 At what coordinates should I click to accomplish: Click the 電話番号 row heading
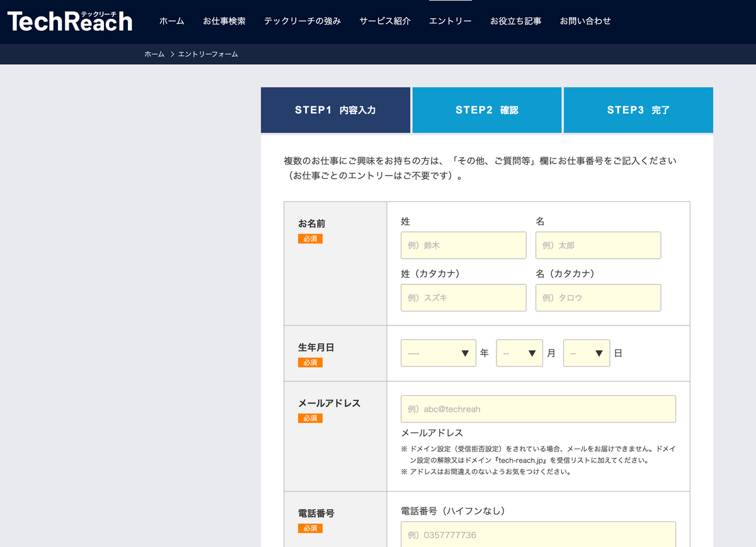(x=316, y=513)
